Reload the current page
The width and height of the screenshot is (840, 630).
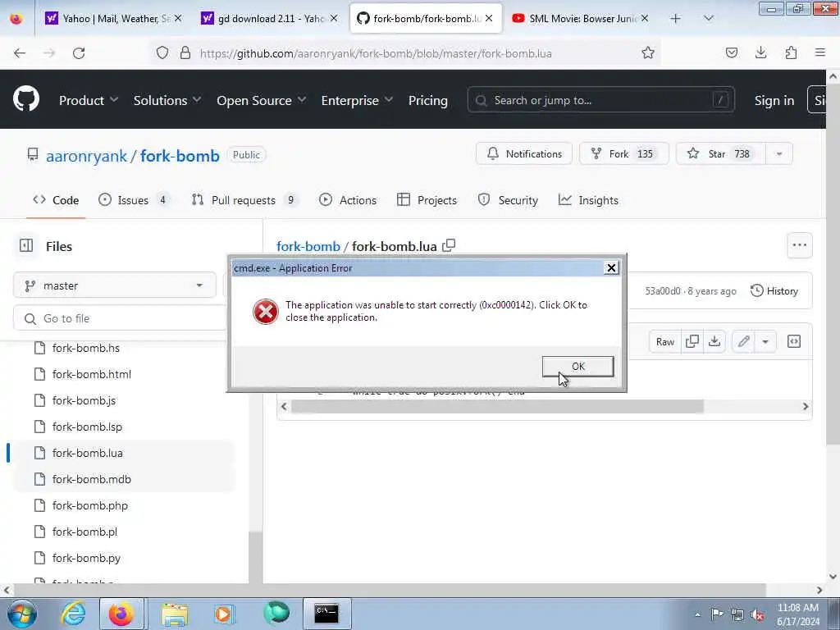pyautogui.click(x=79, y=53)
